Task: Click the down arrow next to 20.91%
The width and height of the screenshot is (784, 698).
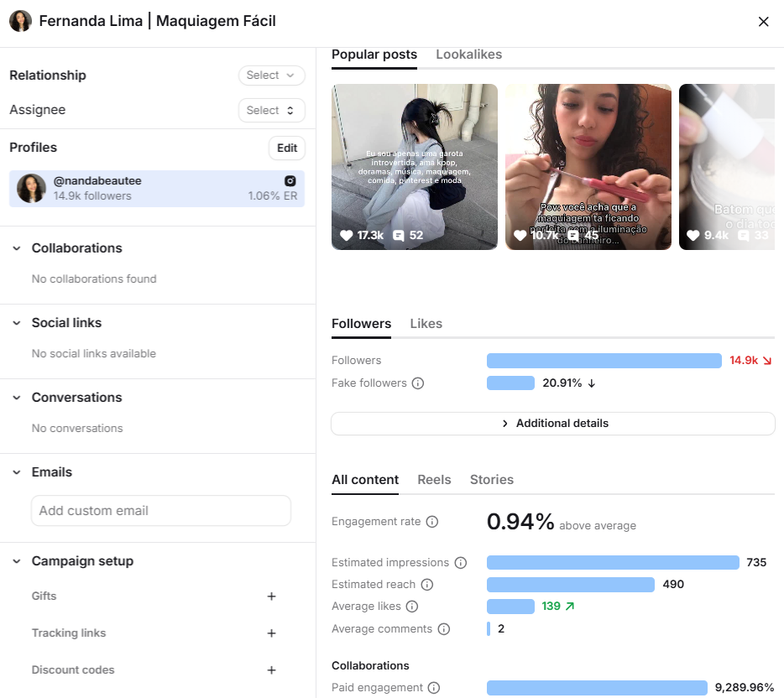Action: pos(592,383)
